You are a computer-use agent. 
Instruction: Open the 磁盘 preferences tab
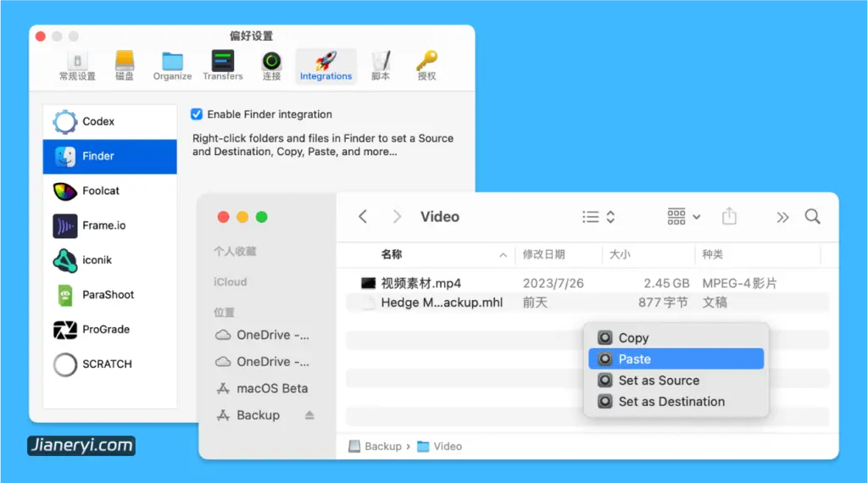click(x=125, y=66)
